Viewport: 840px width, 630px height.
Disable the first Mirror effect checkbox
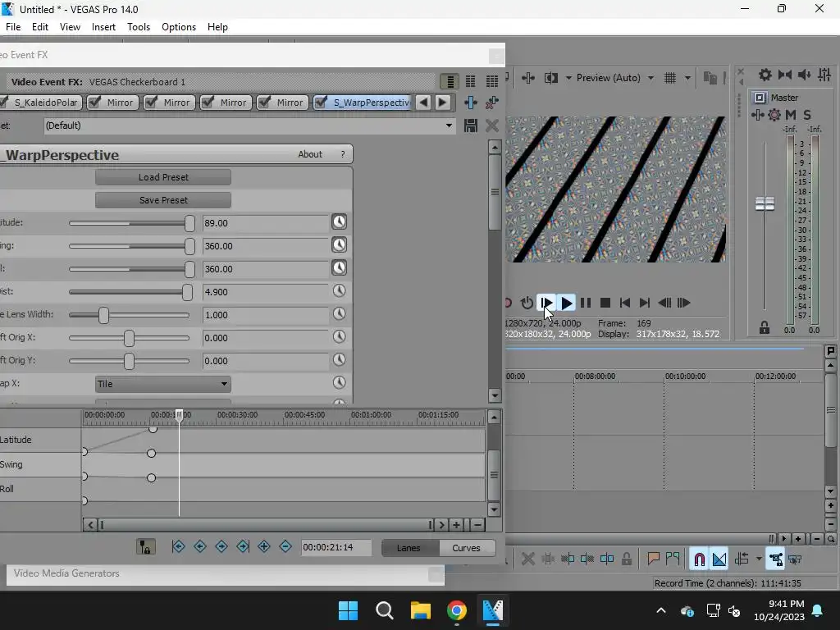(94, 103)
